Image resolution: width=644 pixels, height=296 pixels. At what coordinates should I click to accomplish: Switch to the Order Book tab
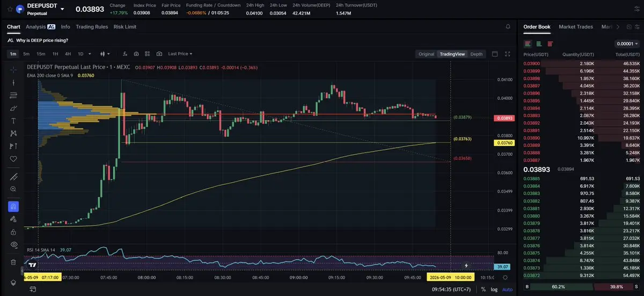tap(537, 26)
